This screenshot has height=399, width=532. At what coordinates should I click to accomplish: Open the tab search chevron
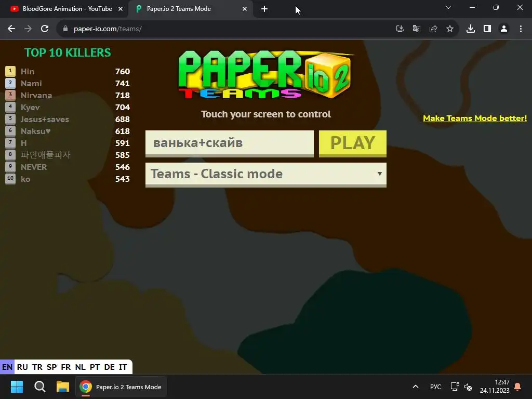coord(448,7)
